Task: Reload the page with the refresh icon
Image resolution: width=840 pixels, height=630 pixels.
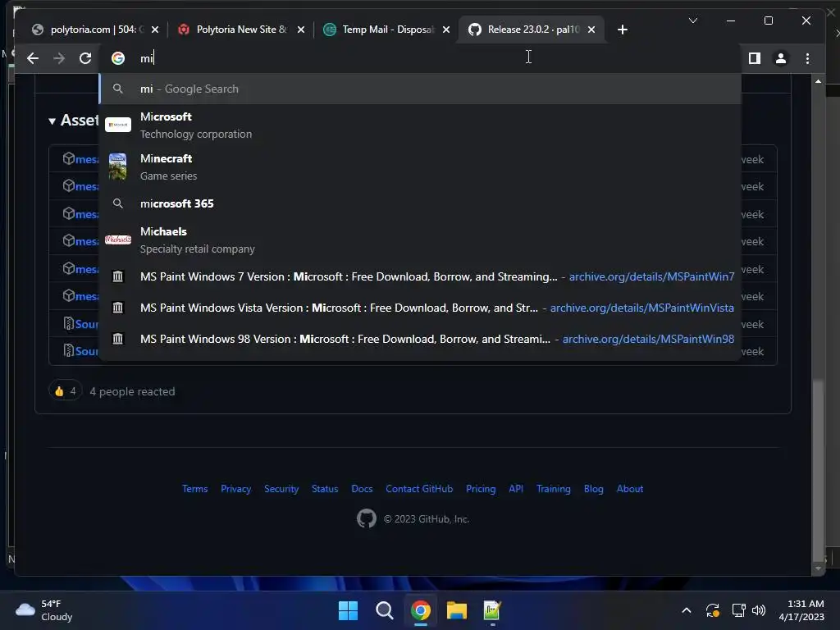Action: pos(85,58)
